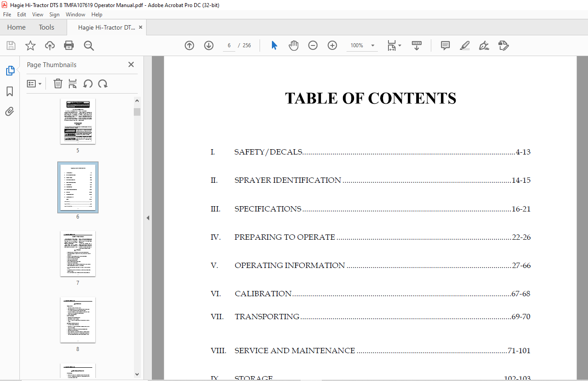Collapse the navigation pane arrow
Screen dimensions: 588x381
(x=148, y=218)
